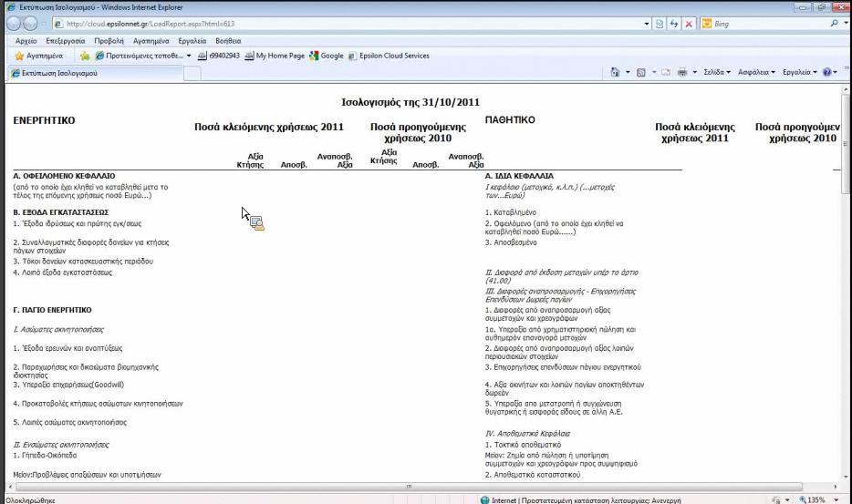Click the ΕΝΕΡΓΗΤΙΚΟ heading
The width and height of the screenshot is (852, 504).
44,120
